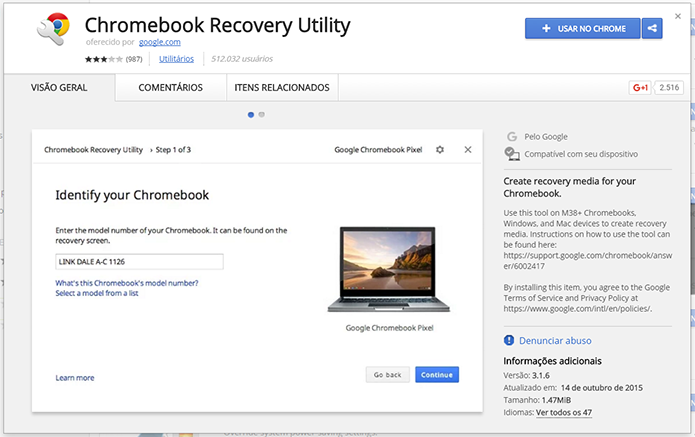Select the second gray carousel dot

[262, 115]
